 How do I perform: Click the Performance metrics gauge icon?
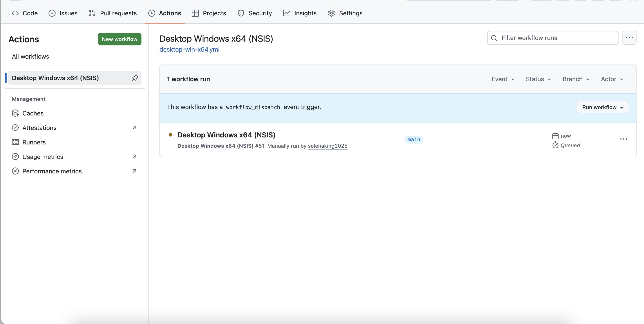click(16, 171)
